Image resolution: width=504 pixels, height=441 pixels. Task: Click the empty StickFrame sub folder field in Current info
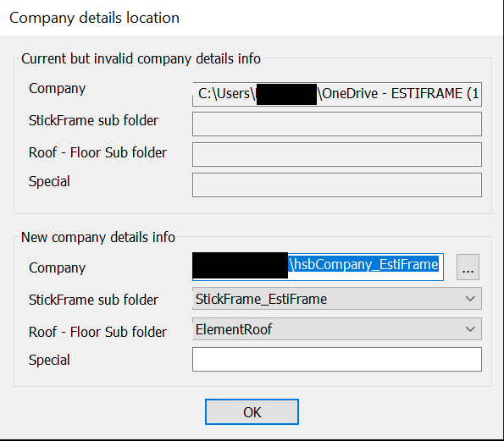pyautogui.click(x=337, y=124)
